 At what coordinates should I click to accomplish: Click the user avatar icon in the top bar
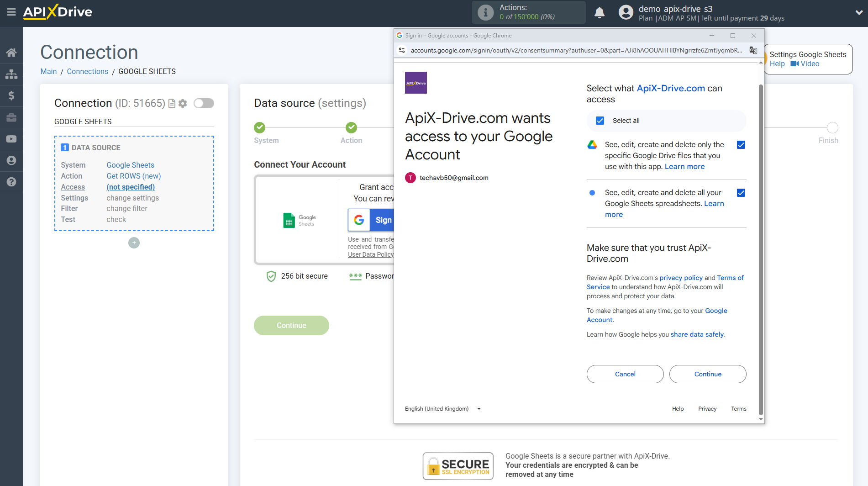click(x=626, y=12)
